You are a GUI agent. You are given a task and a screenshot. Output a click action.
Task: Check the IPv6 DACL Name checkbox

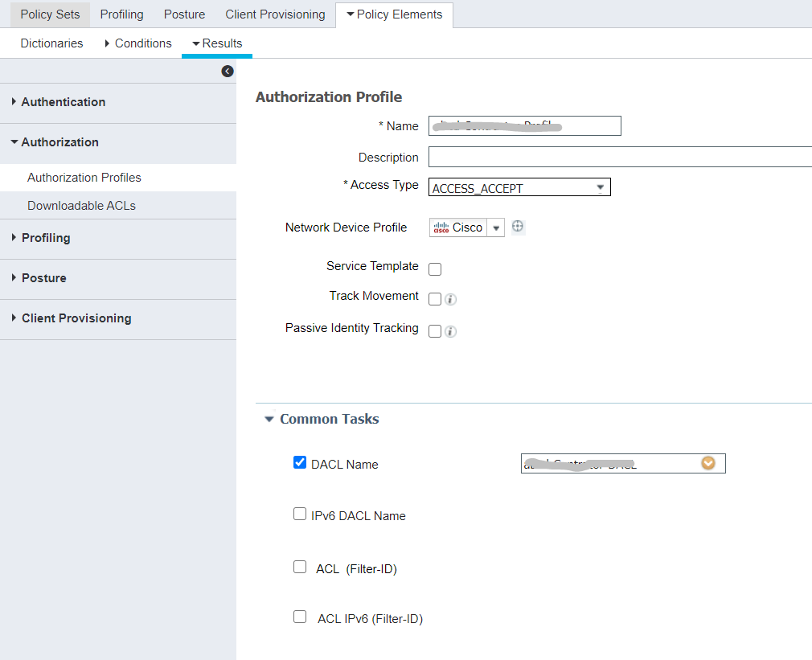click(300, 514)
